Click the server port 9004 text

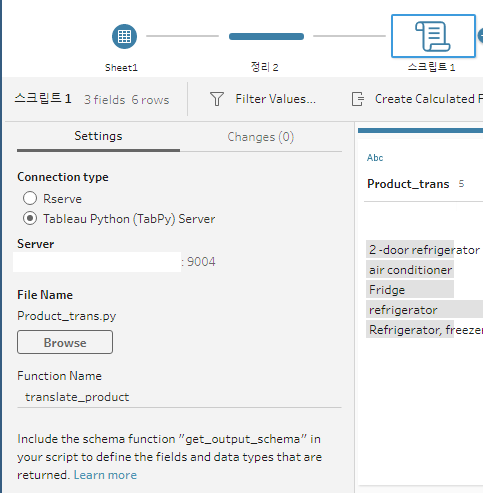click(201, 262)
